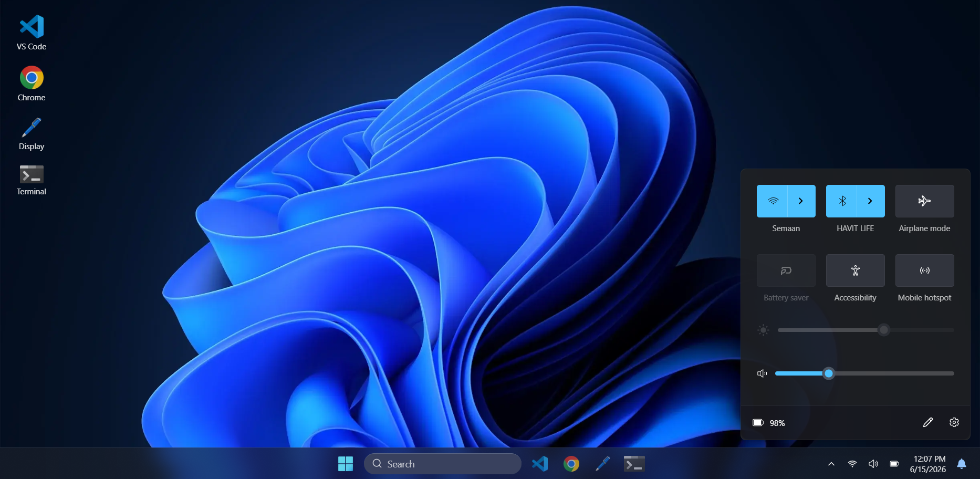The image size is (980, 479).
Task: Launch Terminal from the taskbar
Action: pos(634,464)
